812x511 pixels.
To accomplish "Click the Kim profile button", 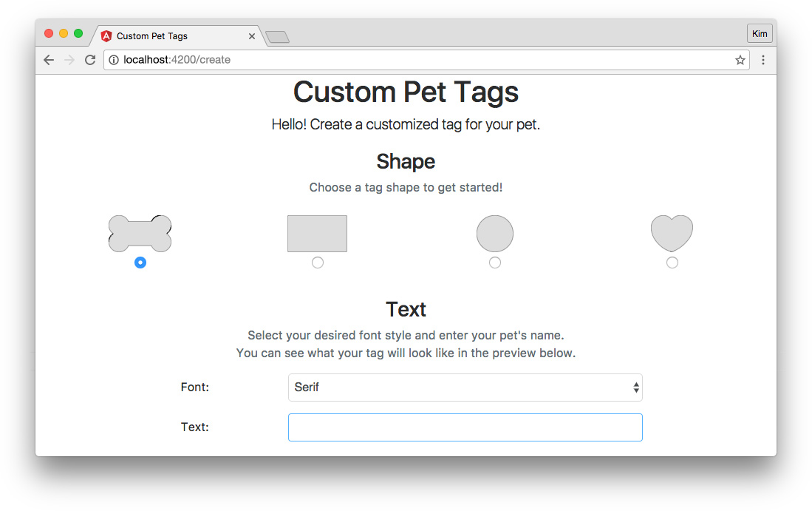I will click(x=760, y=34).
